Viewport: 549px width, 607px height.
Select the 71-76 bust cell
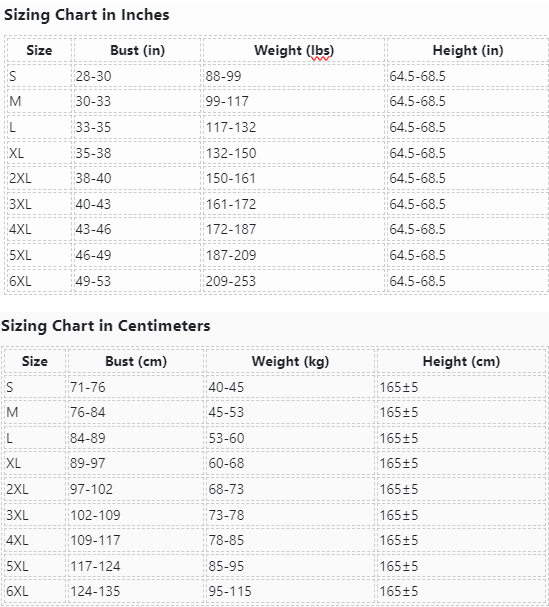click(x=136, y=387)
